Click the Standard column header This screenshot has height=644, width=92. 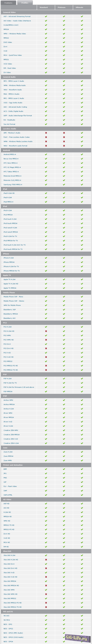pyautogui.click(x=44, y=8)
